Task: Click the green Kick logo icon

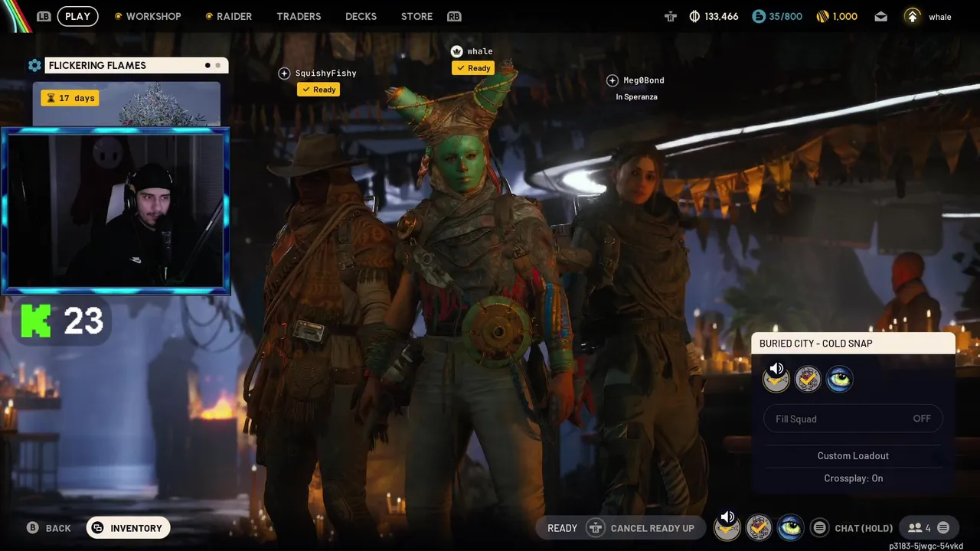Action: point(36,321)
